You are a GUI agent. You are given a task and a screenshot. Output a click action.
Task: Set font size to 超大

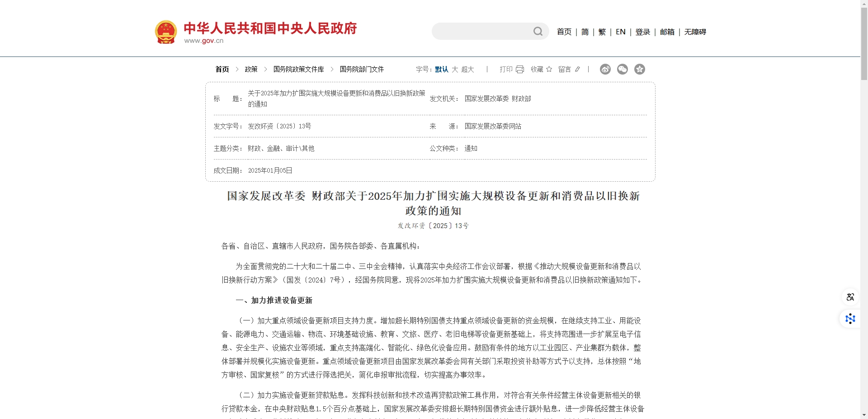click(467, 69)
